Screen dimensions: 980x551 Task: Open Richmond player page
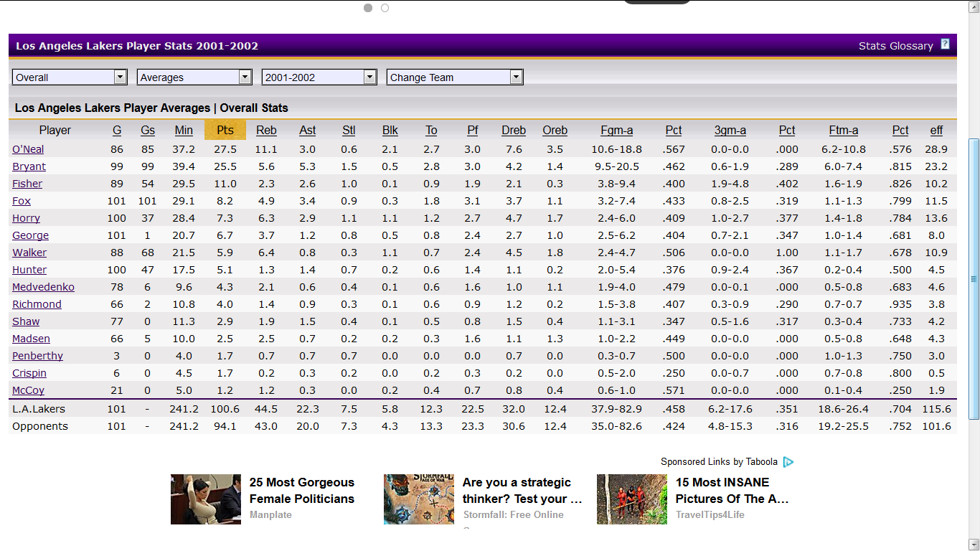pos(37,304)
